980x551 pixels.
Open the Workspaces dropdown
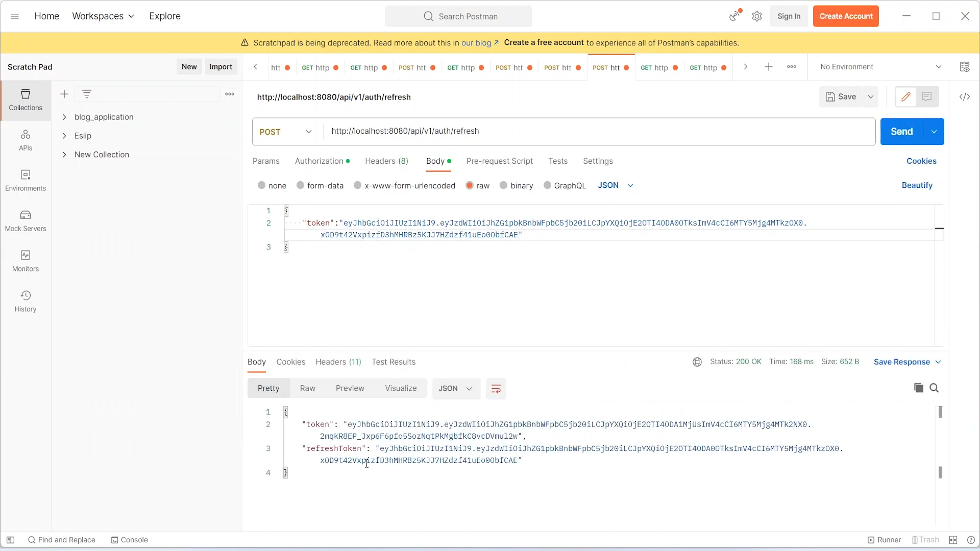point(103,16)
